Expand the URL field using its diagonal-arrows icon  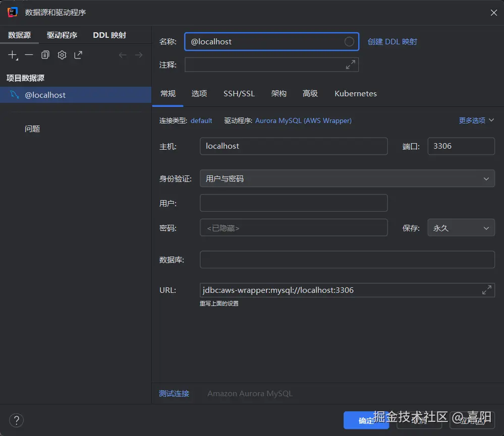coord(486,290)
